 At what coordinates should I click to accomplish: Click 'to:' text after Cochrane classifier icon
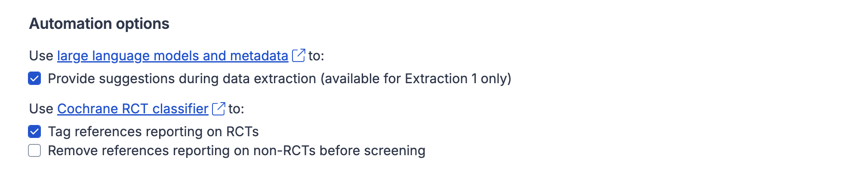click(x=236, y=109)
